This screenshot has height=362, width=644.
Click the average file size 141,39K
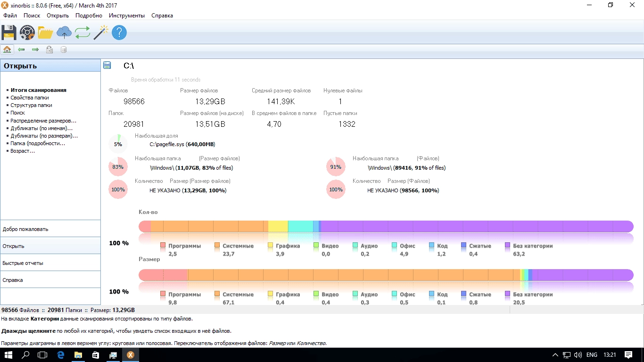(x=281, y=101)
